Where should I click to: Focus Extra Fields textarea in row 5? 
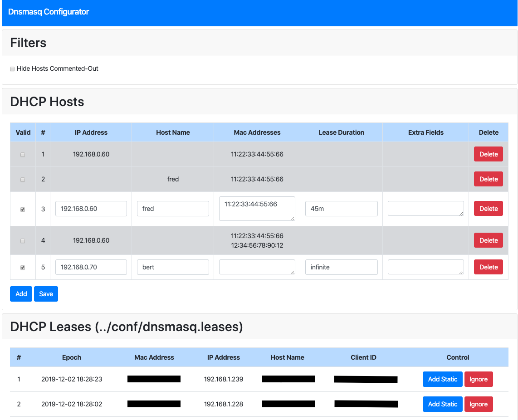pos(425,267)
